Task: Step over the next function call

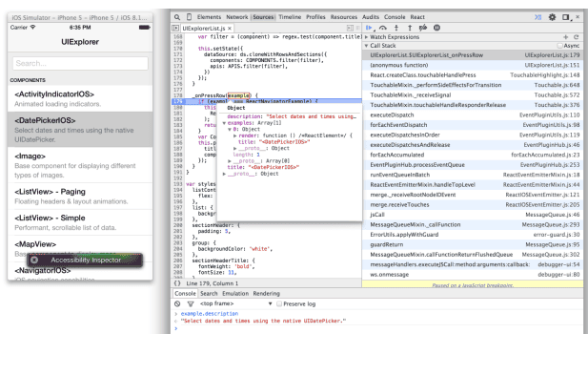Action: 383,28
